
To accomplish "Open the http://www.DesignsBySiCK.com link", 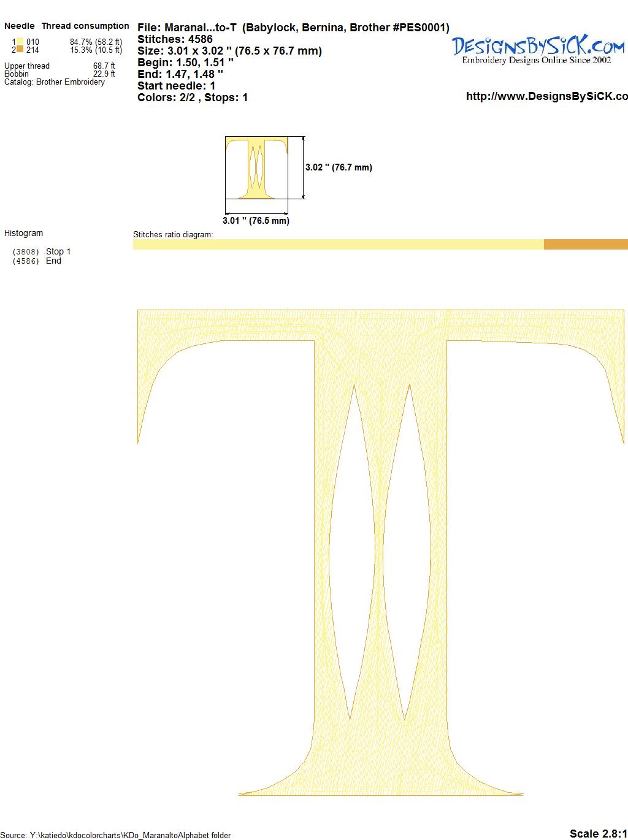I will pyautogui.click(x=546, y=96).
